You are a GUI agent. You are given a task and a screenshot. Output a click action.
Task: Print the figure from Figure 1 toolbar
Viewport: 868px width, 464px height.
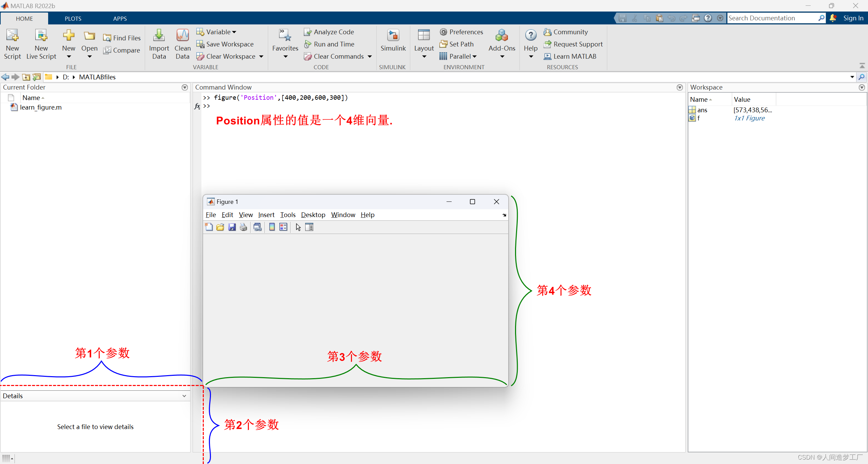[243, 227]
